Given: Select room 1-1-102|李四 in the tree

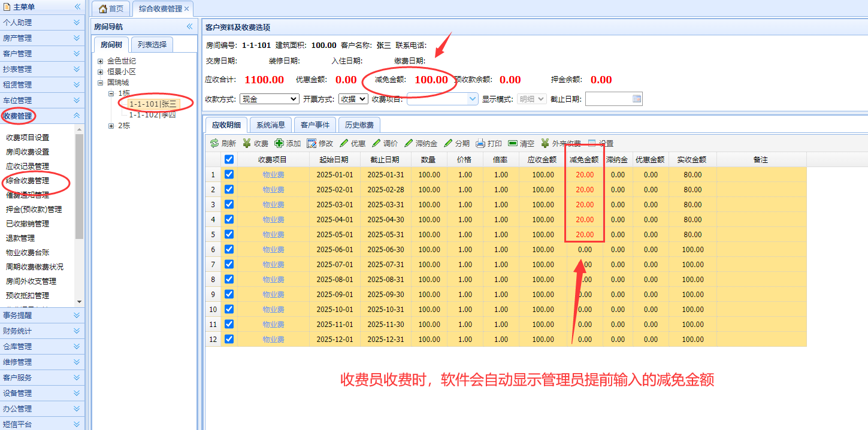Looking at the screenshot, I should [153, 115].
